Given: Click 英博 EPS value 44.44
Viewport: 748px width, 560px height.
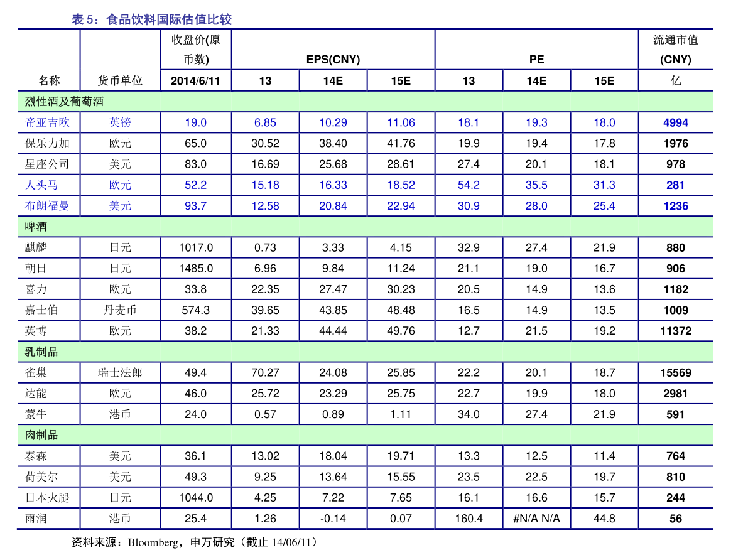Looking at the screenshot, I should pos(333,331).
